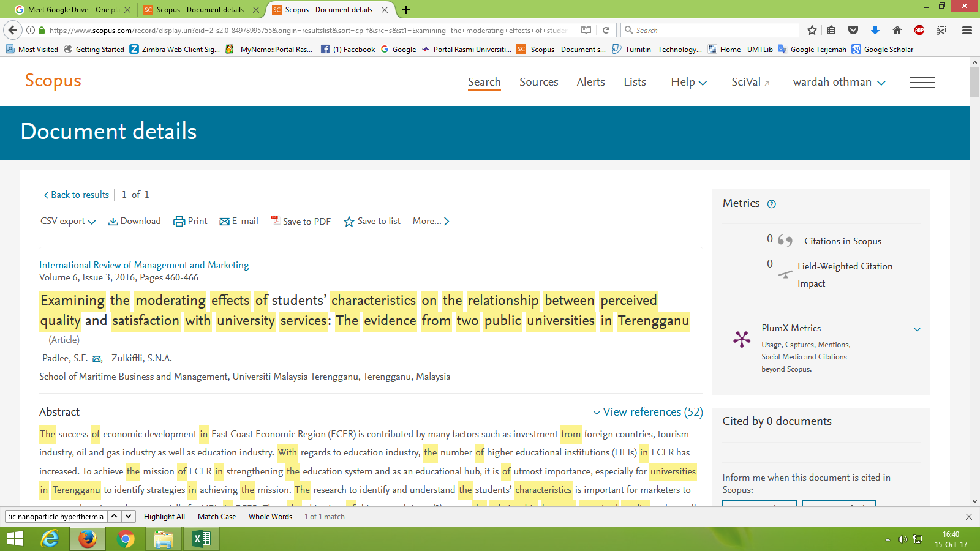
Task: Click the Back to results link
Action: coord(76,195)
